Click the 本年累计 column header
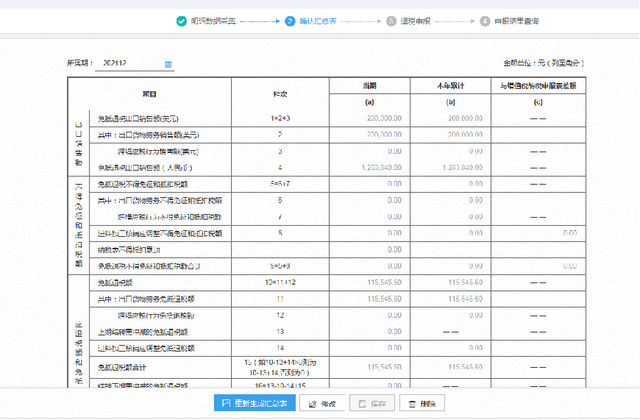 pyautogui.click(x=451, y=86)
